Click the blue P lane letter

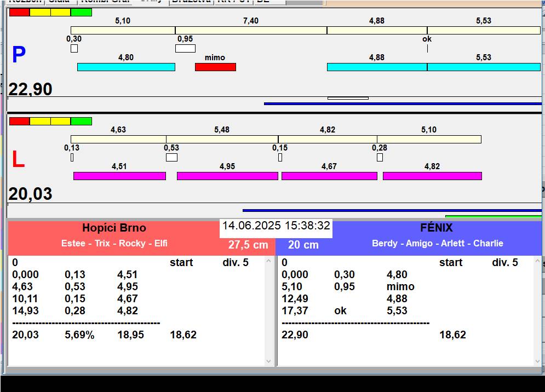(x=19, y=55)
